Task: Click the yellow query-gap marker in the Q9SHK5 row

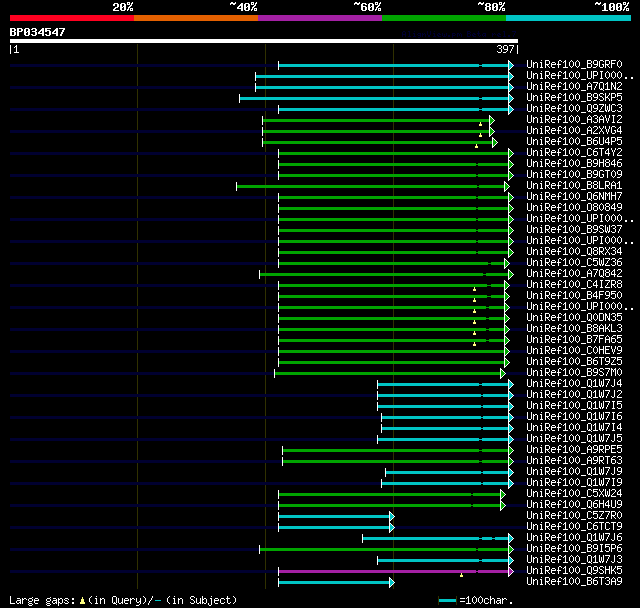Action: pyautogui.click(x=462, y=575)
